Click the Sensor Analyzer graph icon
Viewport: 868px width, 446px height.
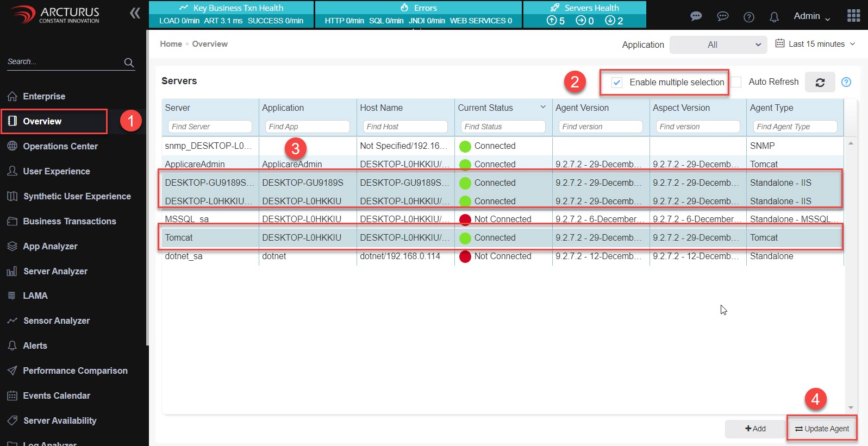click(12, 321)
